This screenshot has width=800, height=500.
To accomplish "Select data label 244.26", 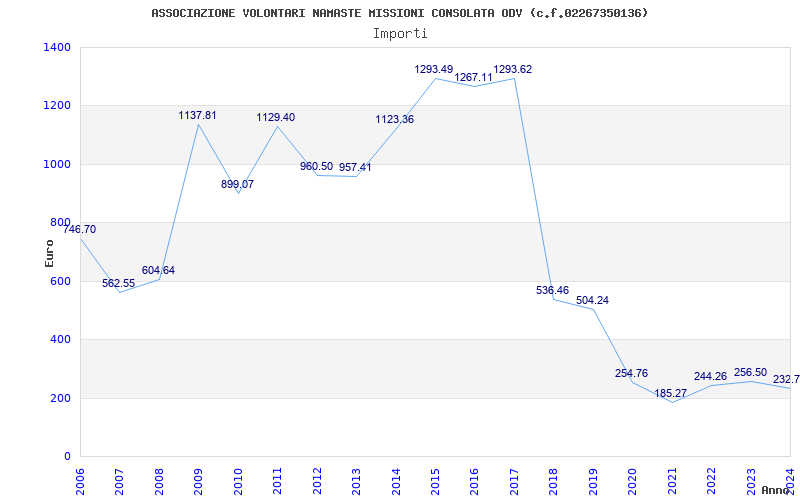I will pos(711,377).
